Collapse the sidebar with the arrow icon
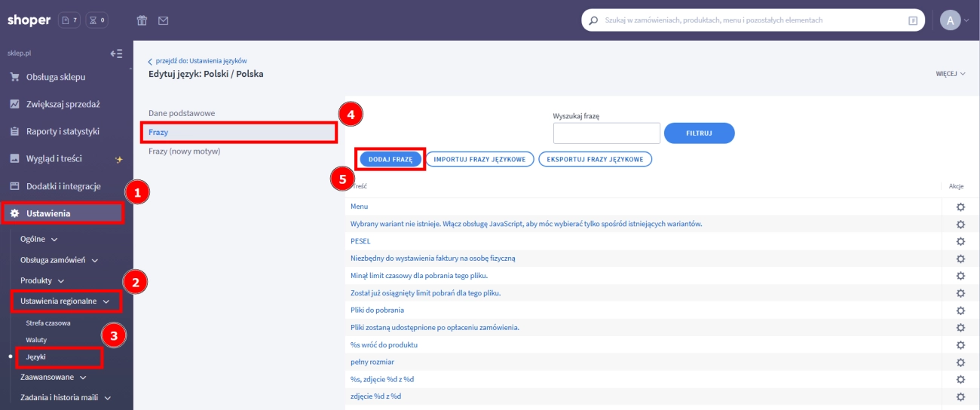Screen dimensions: 980x410 pyautogui.click(x=116, y=54)
